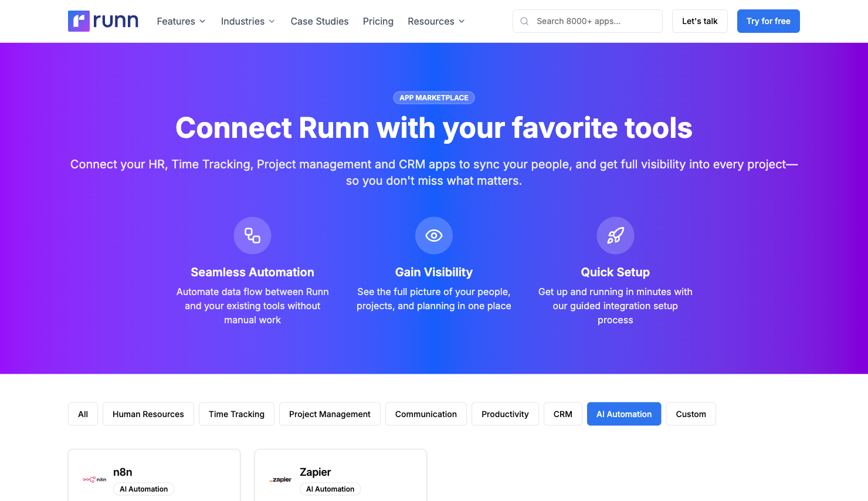Click the Seamless Automation icon
868x501 pixels.
(x=253, y=236)
